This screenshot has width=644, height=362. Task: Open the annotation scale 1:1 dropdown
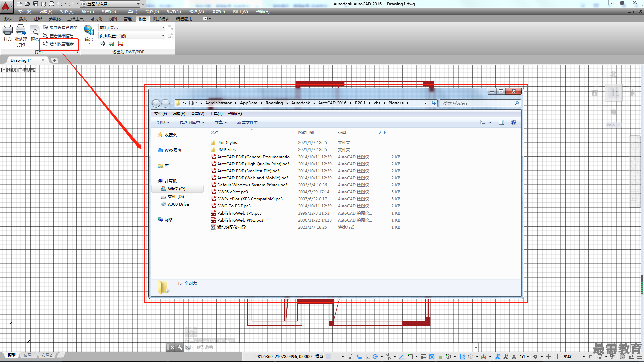524,357
